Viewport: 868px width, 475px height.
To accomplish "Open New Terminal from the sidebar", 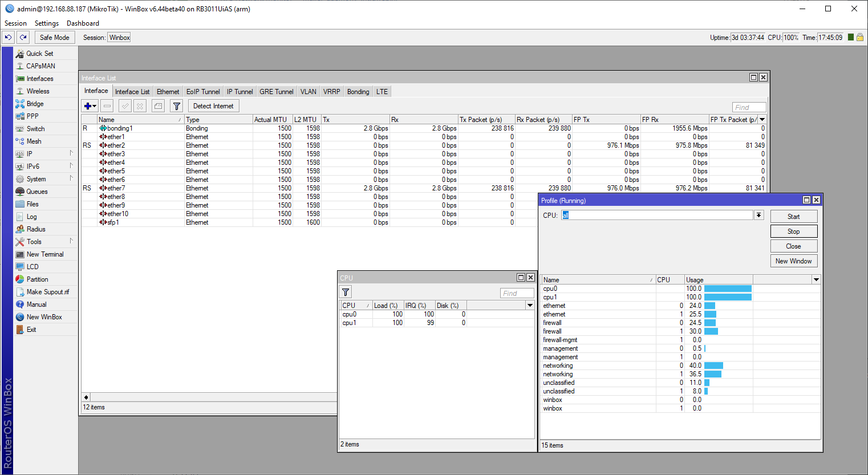I will point(44,254).
